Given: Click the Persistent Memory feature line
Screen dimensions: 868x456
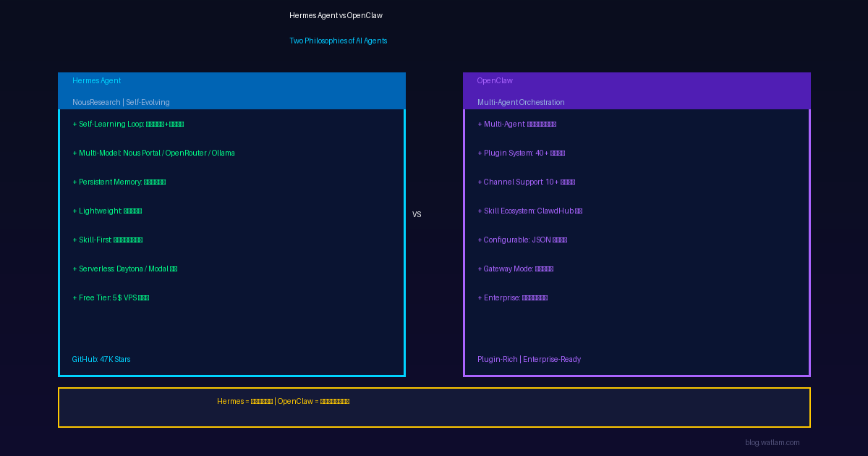Looking at the screenshot, I should (119, 182).
